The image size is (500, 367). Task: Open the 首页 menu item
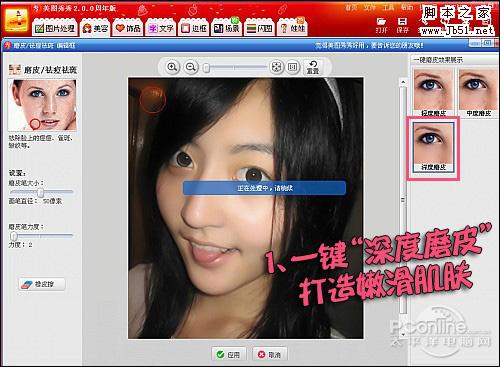351,7
